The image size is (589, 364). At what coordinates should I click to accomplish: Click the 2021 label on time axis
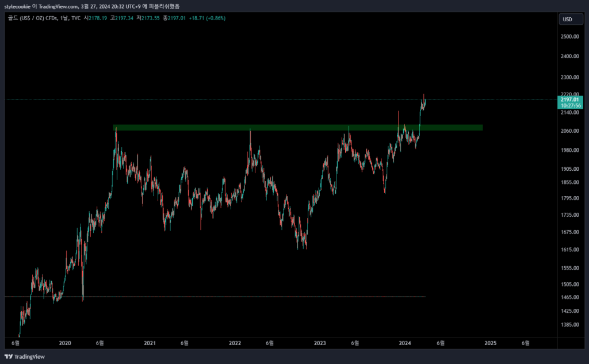pyautogui.click(x=150, y=343)
